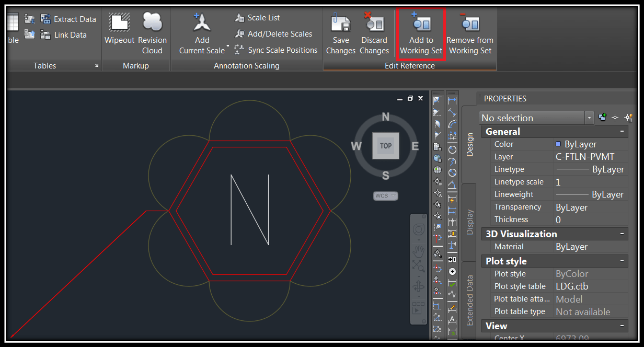Click the Dimension Inspection check icon

pyautogui.click(x=452, y=283)
